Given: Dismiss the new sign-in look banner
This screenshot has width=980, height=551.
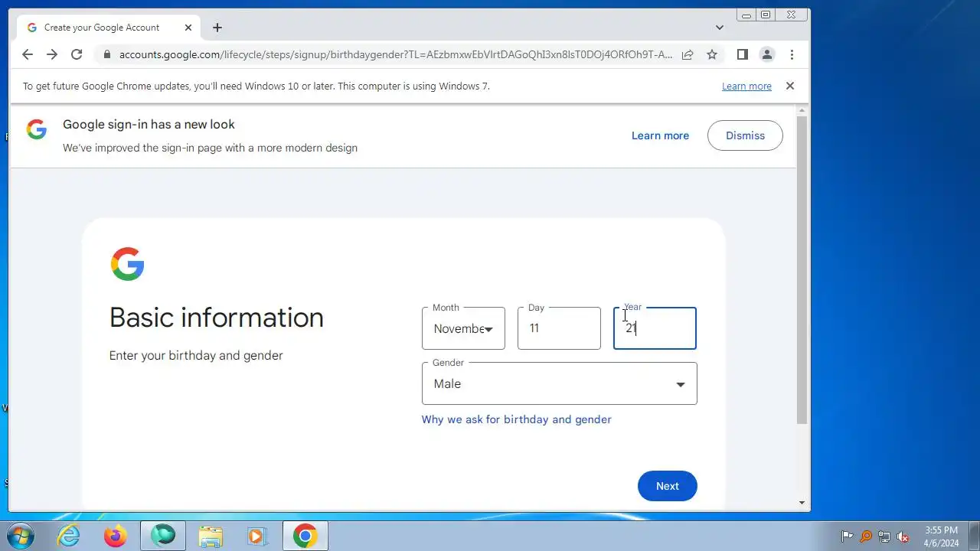Looking at the screenshot, I should click(x=745, y=135).
